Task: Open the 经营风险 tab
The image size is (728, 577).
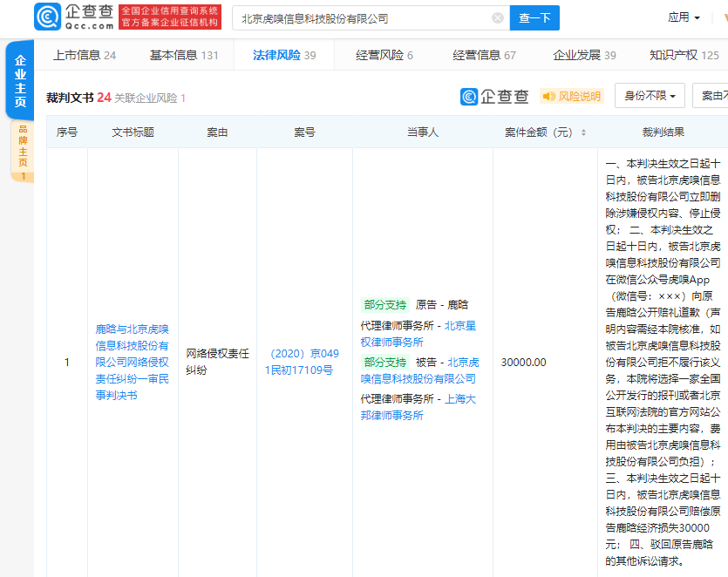Action: tap(384, 55)
